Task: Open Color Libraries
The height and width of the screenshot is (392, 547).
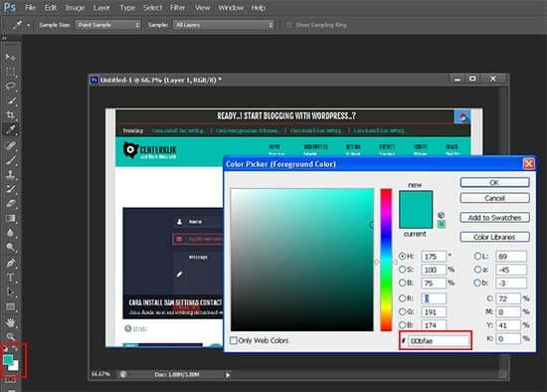Action: point(494,237)
